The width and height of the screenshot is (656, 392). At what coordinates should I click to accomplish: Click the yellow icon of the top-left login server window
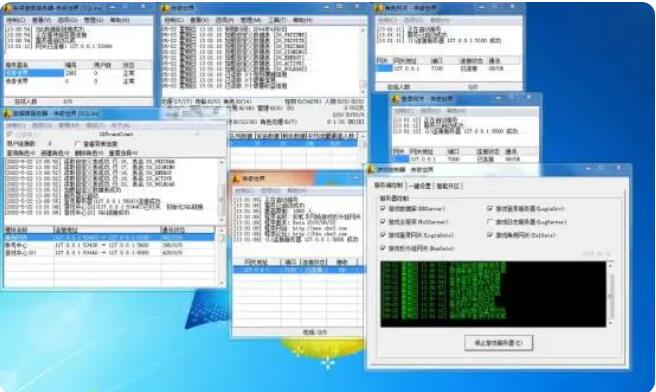[x=8, y=8]
